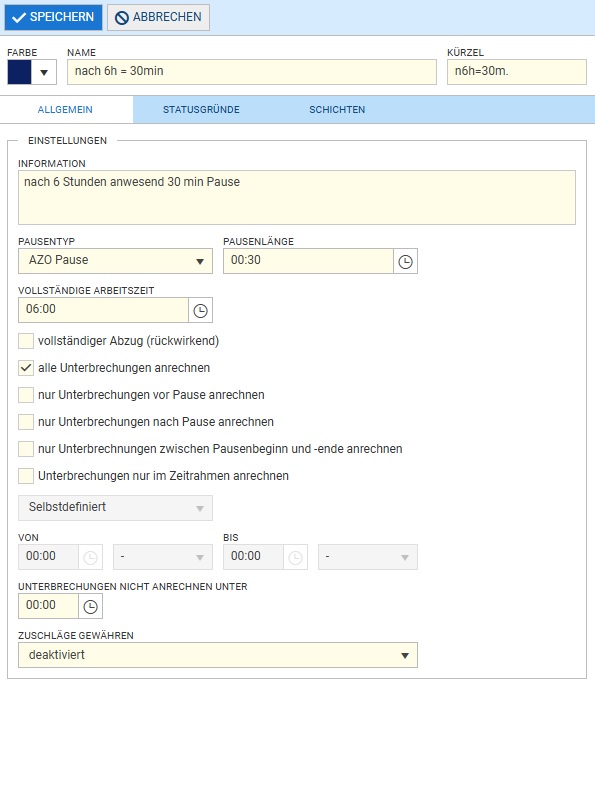The width and height of the screenshot is (595, 803).
Task: Open the Farbe color dropdown arrow
Action: [x=44, y=72]
